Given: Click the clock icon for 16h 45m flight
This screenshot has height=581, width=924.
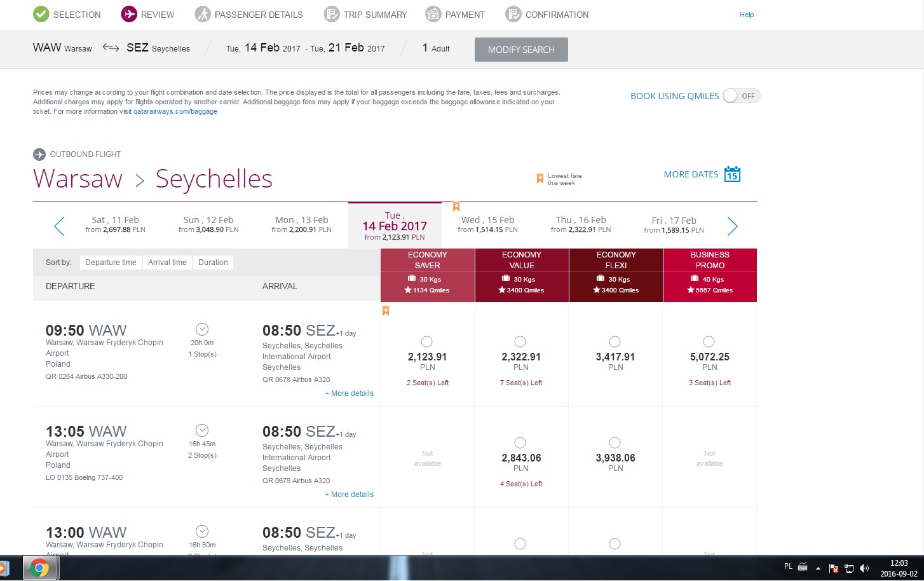Looking at the screenshot, I should [x=202, y=430].
